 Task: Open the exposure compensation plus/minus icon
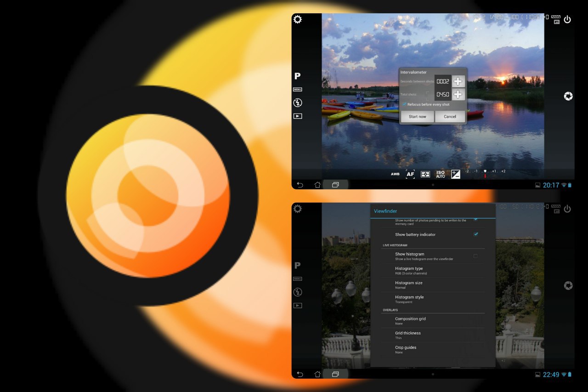[x=455, y=174]
